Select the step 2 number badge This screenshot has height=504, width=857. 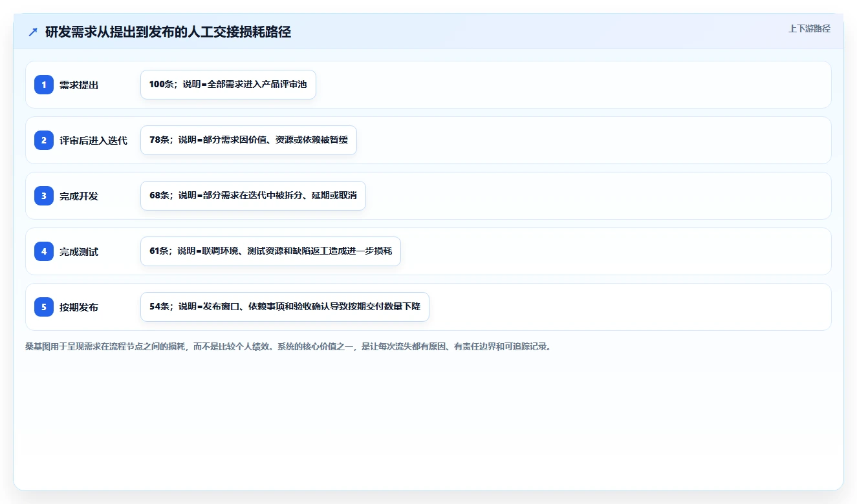[44, 140]
